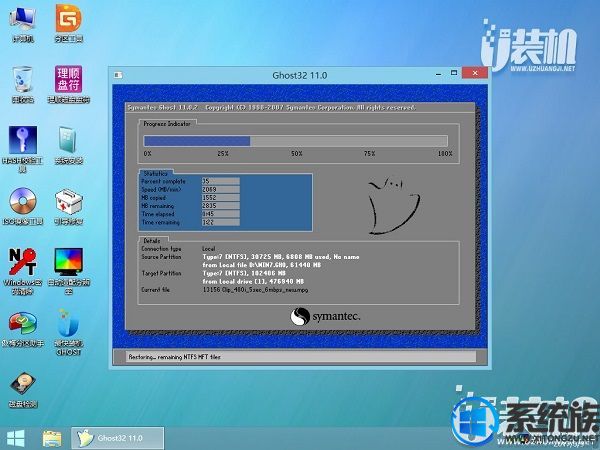Image resolution: width=600 pixels, height=450 pixels.
Task: Open File Explorer from the taskbar
Action: click(x=52, y=439)
